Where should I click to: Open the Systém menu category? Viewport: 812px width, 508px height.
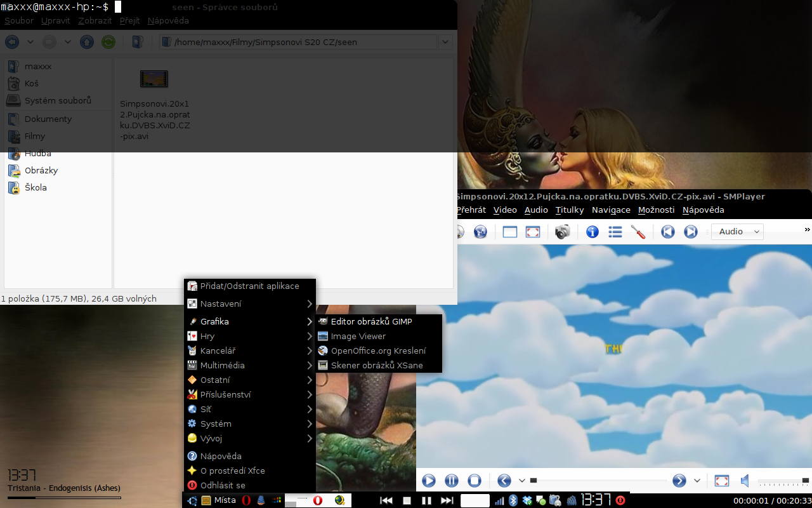[250, 424]
